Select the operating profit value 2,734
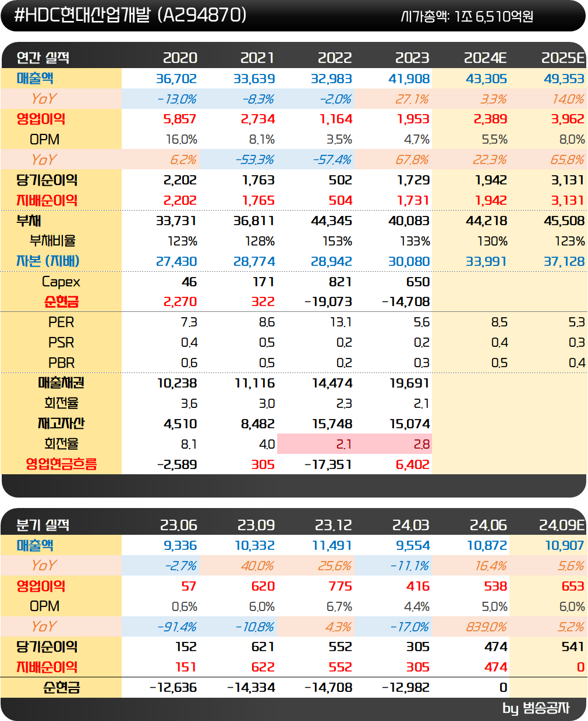The height and width of the screenshot is (721, 588). 257,119
